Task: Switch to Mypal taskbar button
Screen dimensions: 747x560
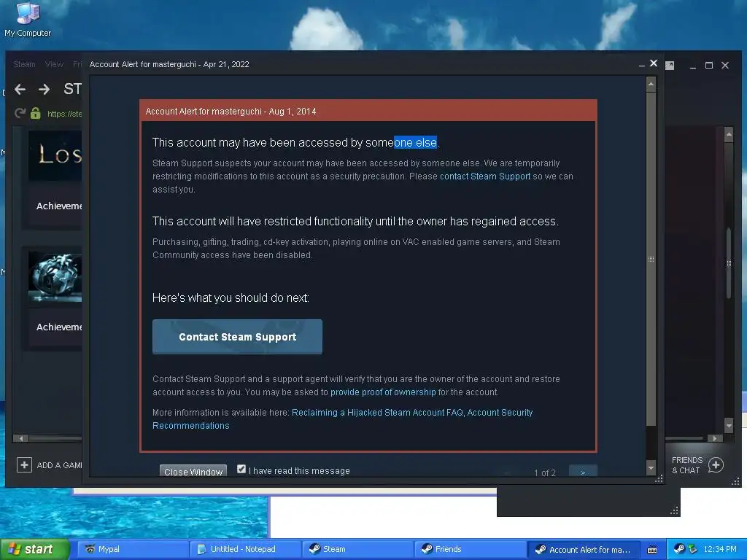Action: point(133,550)
